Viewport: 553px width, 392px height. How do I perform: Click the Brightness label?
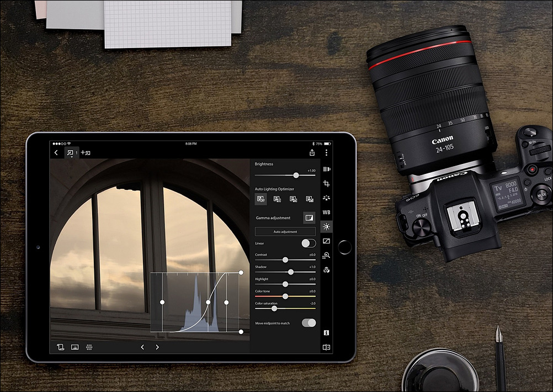[x=264, y=164]
